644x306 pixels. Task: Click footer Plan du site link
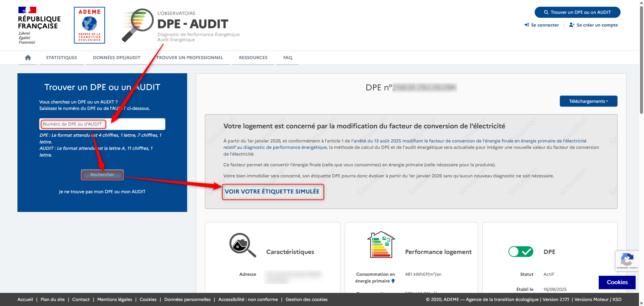tap(53, 299)
